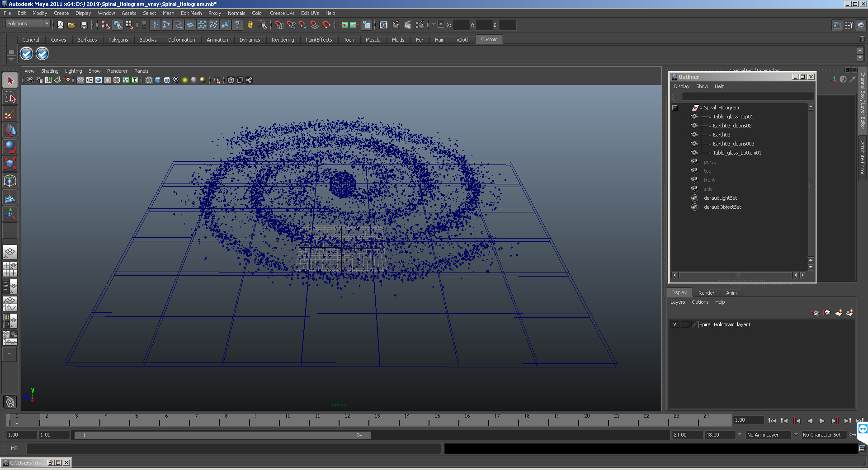
Task: Toggle textured display in viewport
Action: pyautogui.click(x=176, y=80)
